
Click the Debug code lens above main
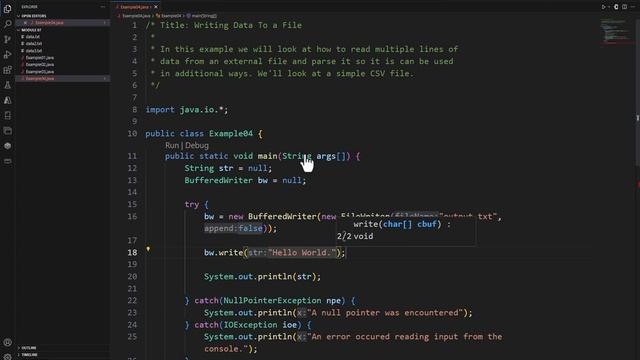(x=197, y=145)
